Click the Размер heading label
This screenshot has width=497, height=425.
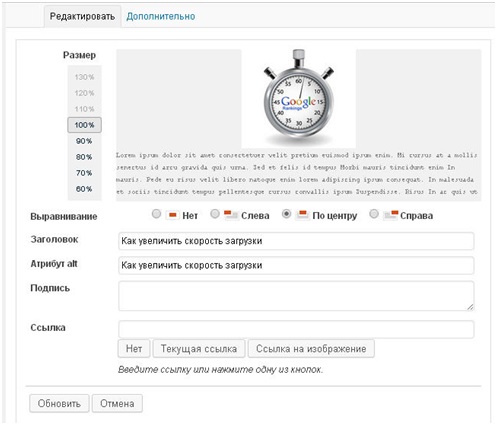coord(79,55)
